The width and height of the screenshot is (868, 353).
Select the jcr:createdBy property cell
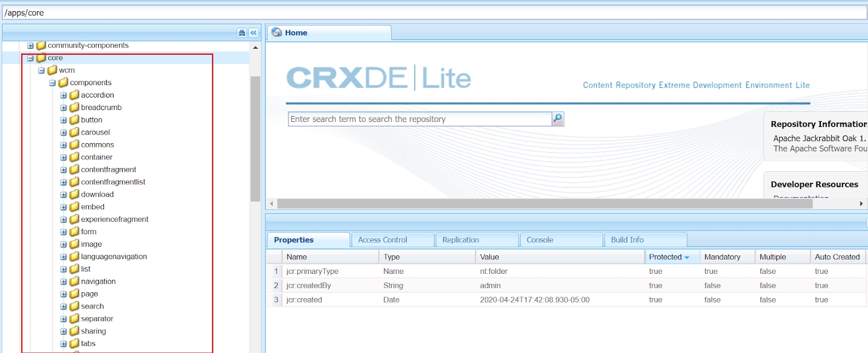pos(330,285)
